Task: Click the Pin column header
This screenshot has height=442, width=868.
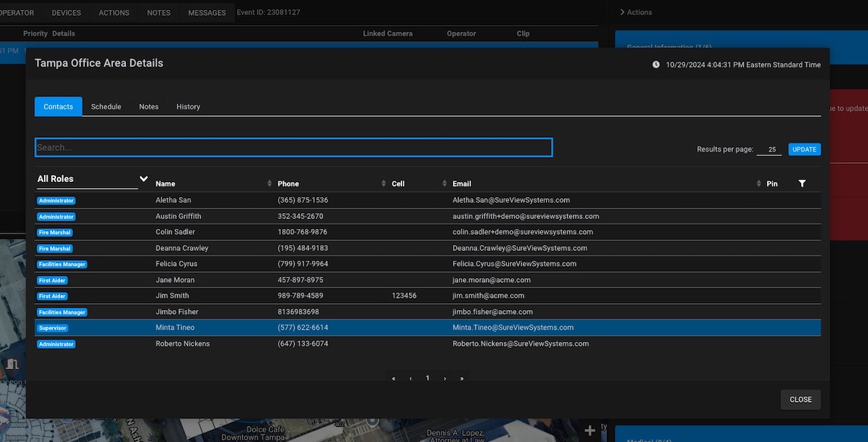Action: [772, 183]
